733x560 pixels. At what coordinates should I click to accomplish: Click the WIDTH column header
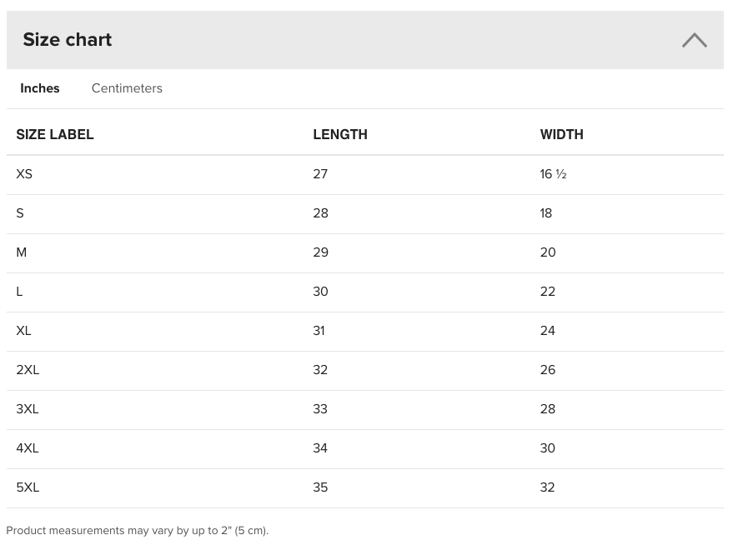point(561,134)
